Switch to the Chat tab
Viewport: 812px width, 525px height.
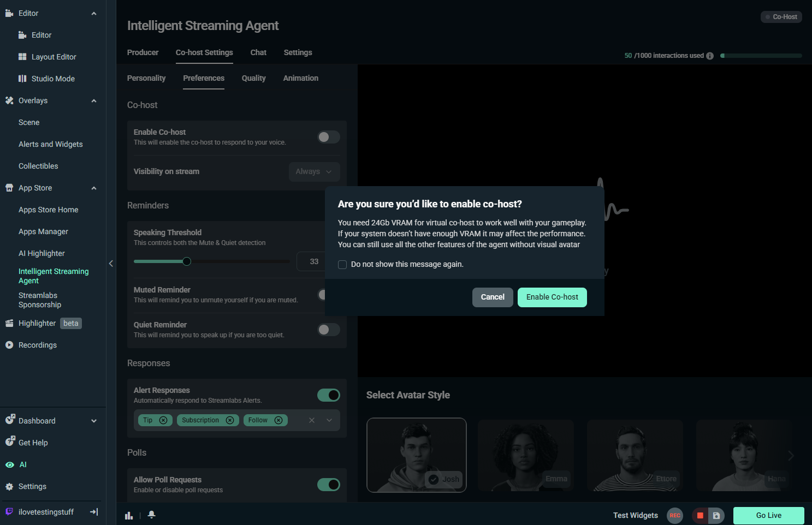point(258,52)
